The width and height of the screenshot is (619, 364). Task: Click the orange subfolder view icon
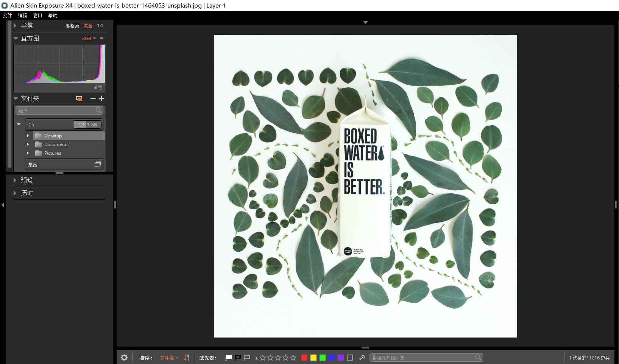(79, 98)
